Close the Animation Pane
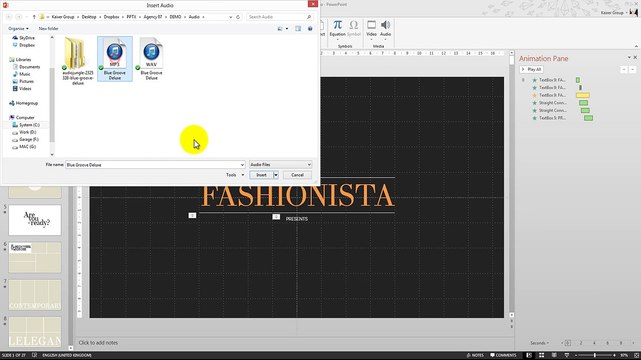The width and height of the screenshot is (641, 360). 635,58
